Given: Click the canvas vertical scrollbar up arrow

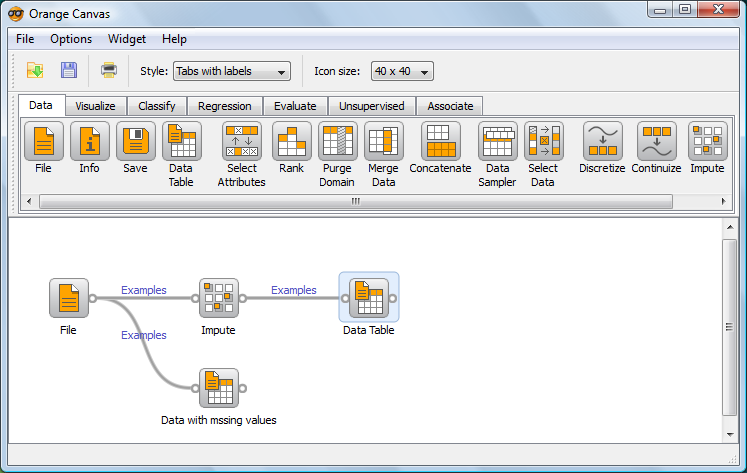Looking at the screenshot, I should 730,227.
